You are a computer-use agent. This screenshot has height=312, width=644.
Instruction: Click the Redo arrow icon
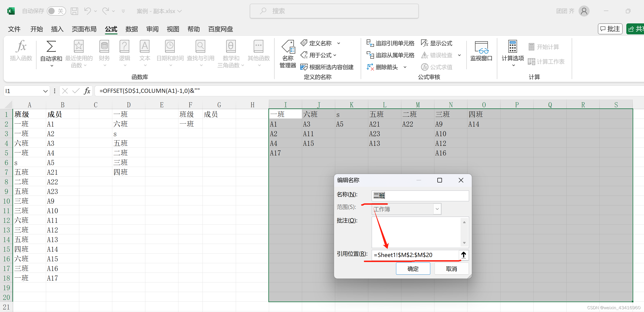106,11
